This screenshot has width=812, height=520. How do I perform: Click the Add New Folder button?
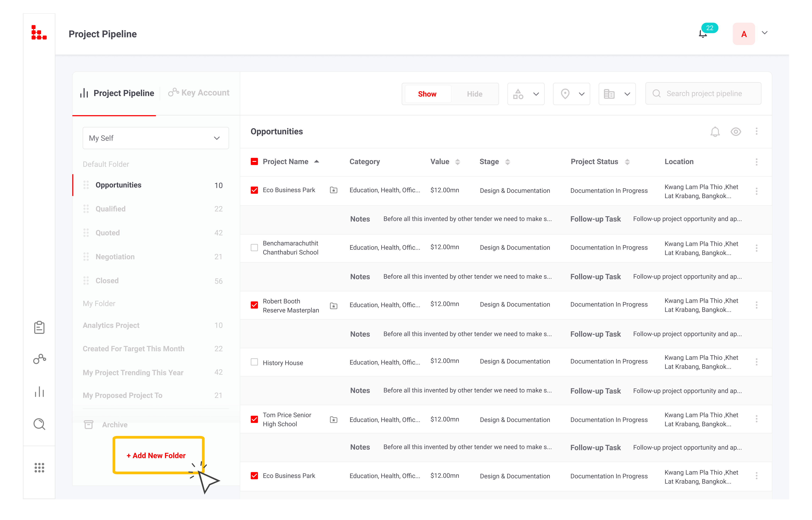pyautogui.click(x=156, y=455)
